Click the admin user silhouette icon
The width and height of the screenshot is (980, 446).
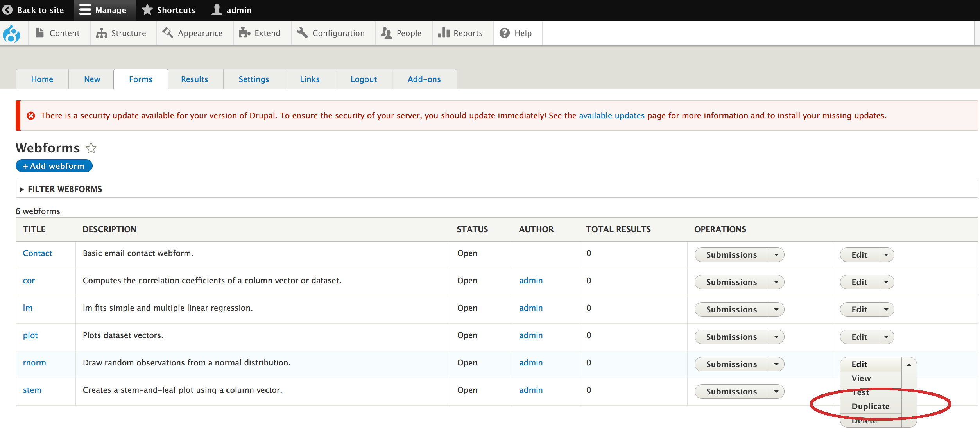pos(217,10)
